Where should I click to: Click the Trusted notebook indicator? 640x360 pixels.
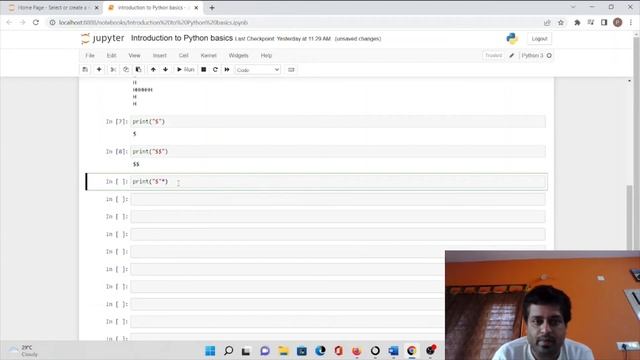coord(493,56)
